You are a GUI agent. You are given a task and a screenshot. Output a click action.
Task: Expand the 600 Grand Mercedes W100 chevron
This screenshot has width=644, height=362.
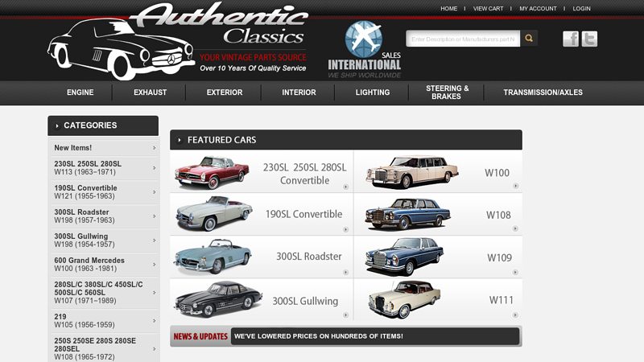pyautogui.click(x=155, y=265)
